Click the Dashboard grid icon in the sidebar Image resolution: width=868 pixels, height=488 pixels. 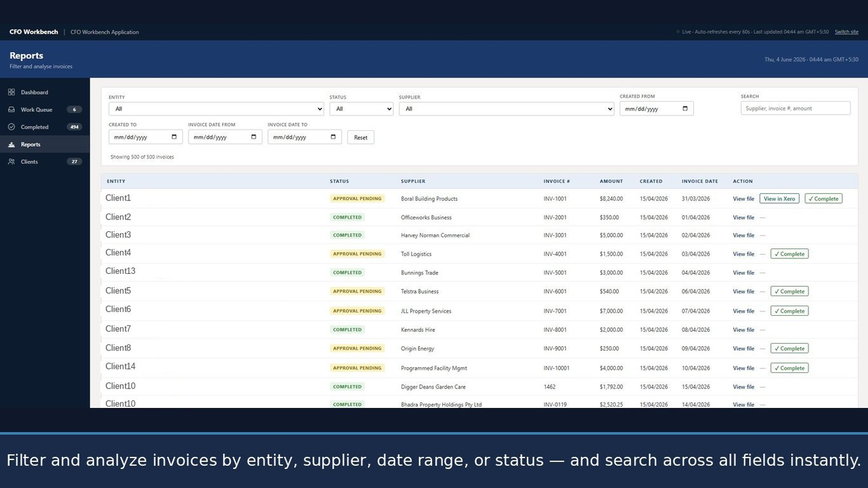click(x=12, y=92)
